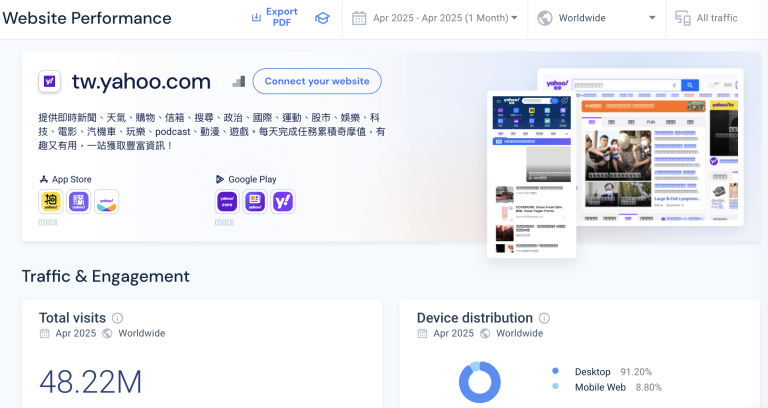Open the Yahoo news Google Play app icon
This screenshot has width=768, height=408.
tap(255, 201)
